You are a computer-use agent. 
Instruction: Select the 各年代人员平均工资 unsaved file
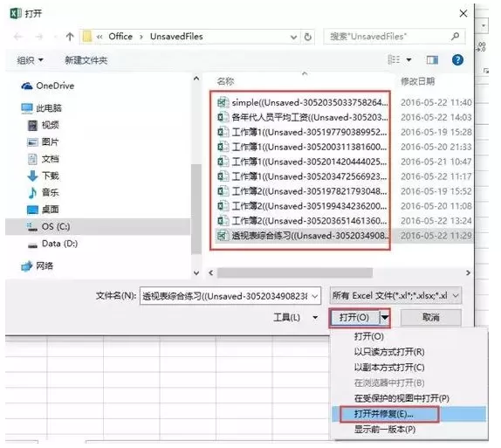302,117
